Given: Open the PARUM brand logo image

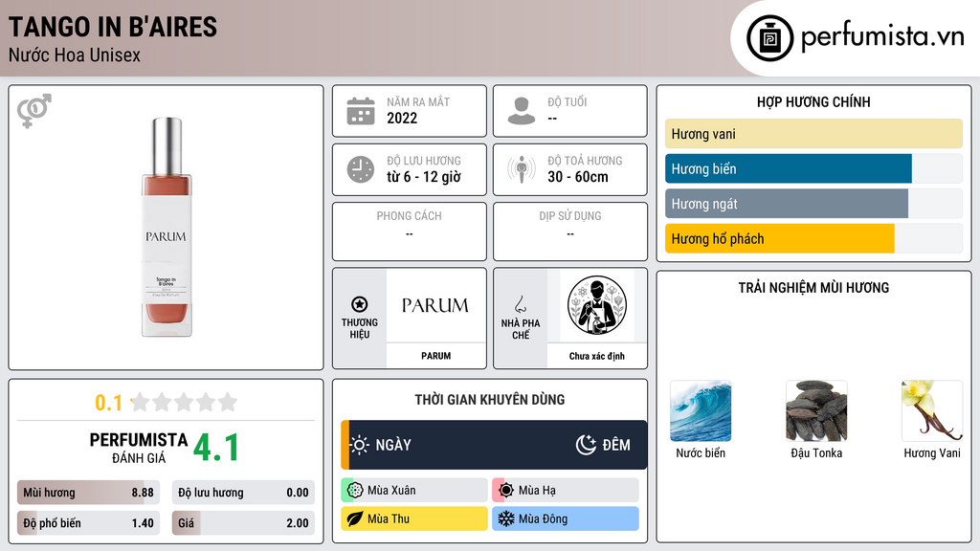Looking at the screenshot, I should [435, 305].
